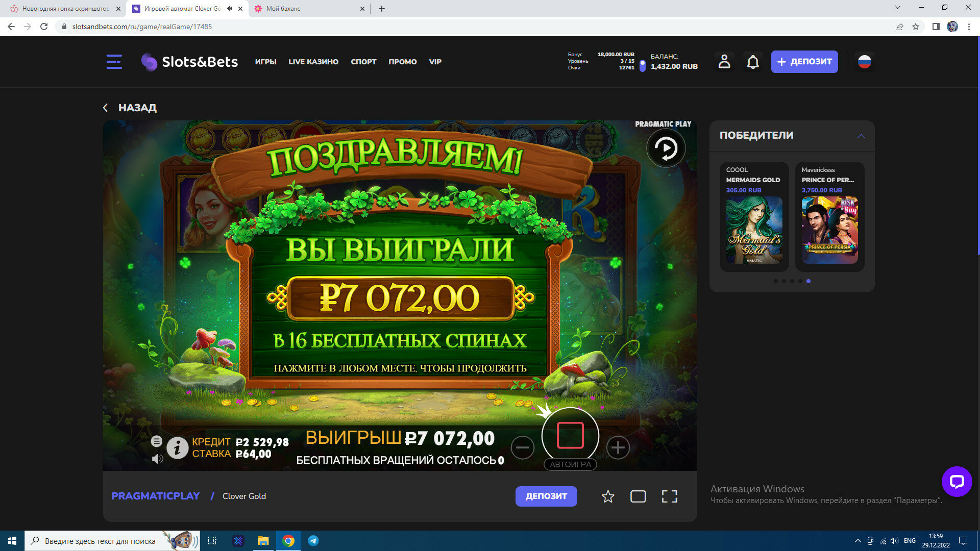Switch to theater view mode
The image size is (980, 551).
click(638, 496)
